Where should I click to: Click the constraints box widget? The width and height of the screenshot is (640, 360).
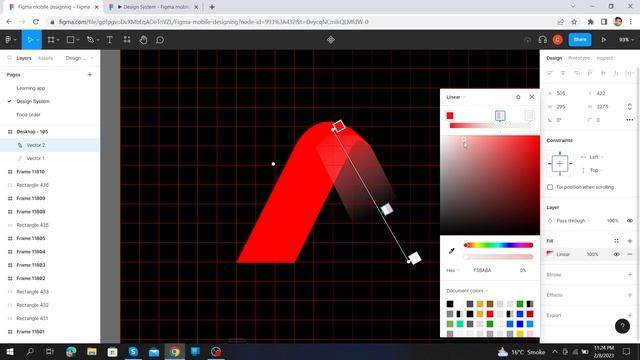pos(560,164)
